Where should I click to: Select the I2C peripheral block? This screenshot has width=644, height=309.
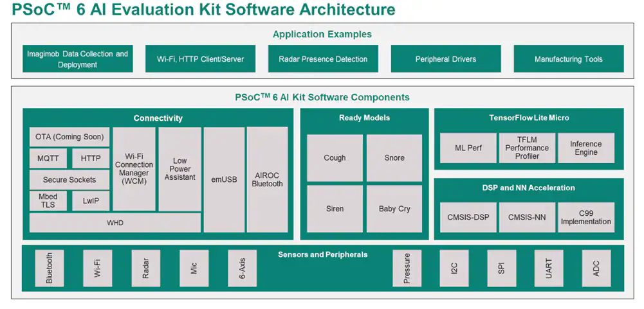pyautogui.click(x=454, y=269)
